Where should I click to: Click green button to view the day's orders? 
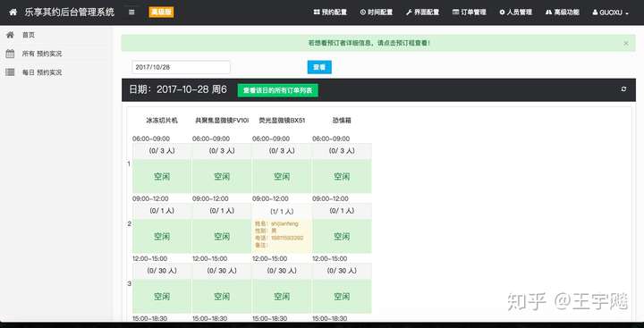(277, 90)
